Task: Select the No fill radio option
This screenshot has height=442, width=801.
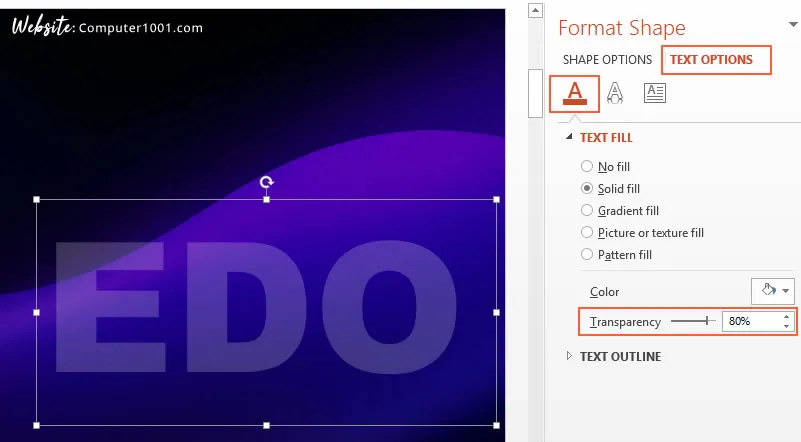Action: (x=587, y=167)
